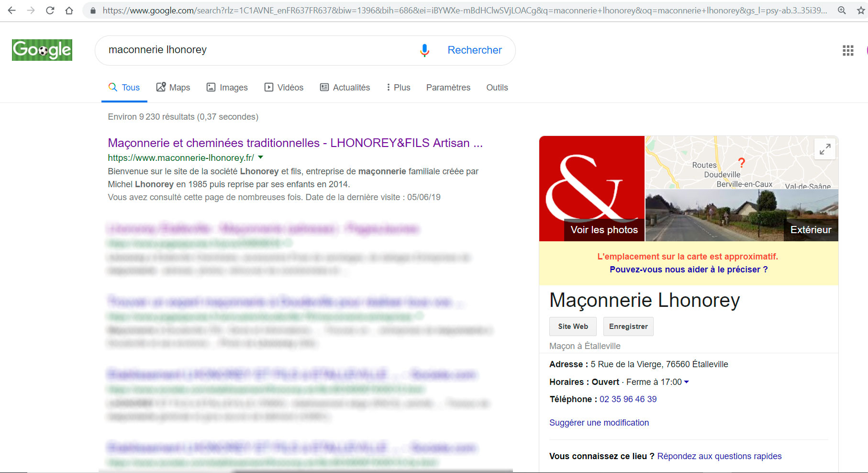Click the Google logo
The height and width of the screenshot is (473, 868).
42,50
